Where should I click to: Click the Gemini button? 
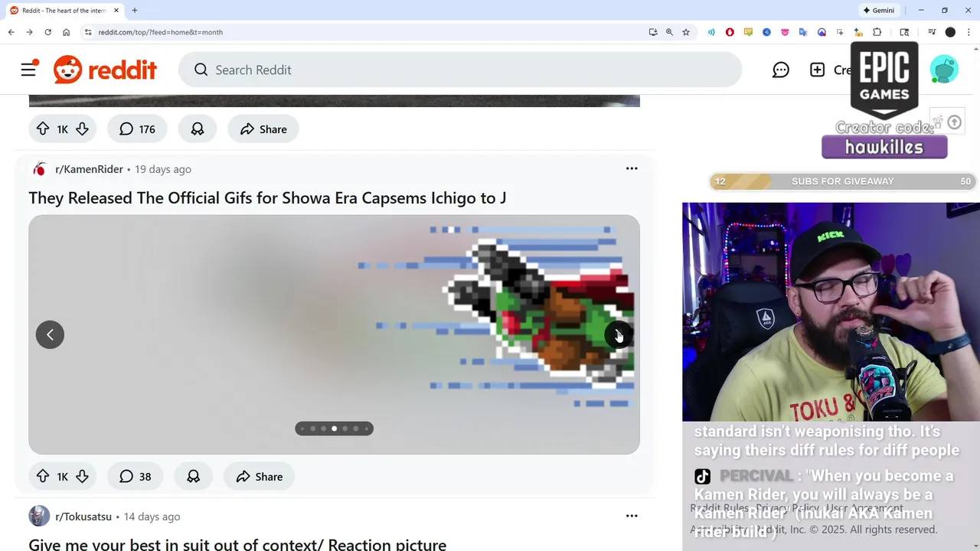coord(879,11)
